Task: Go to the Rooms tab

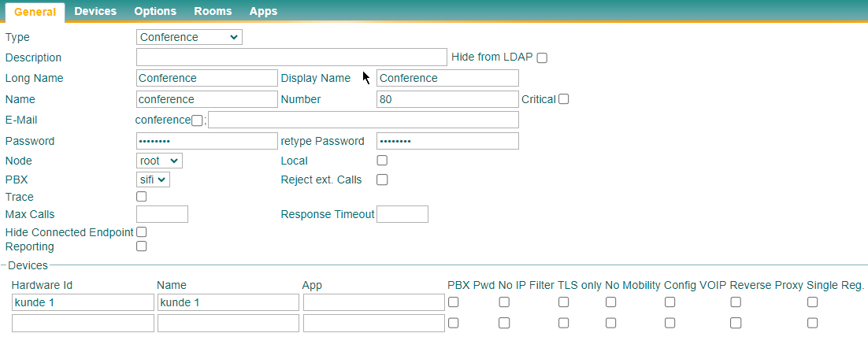Action: (213, 11)
